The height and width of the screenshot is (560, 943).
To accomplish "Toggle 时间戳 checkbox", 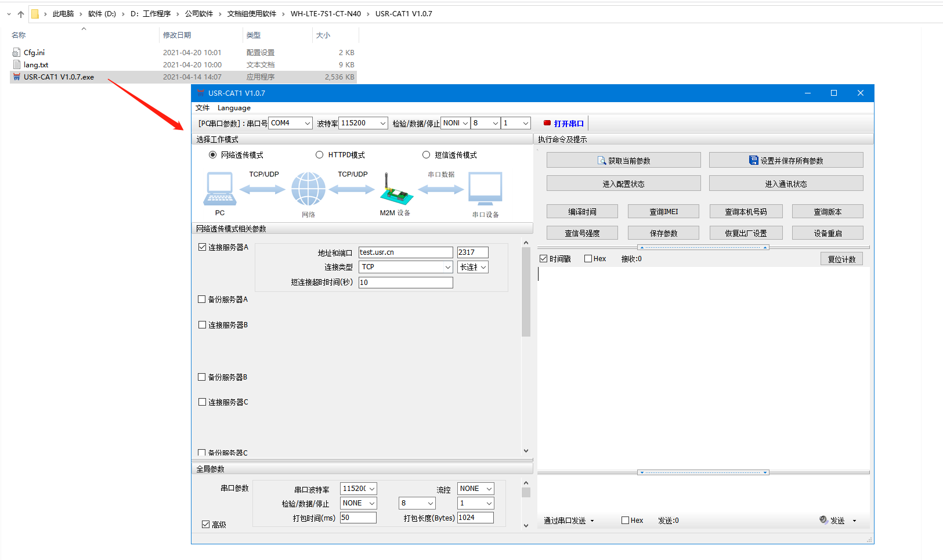I will [x=543, y=259].
